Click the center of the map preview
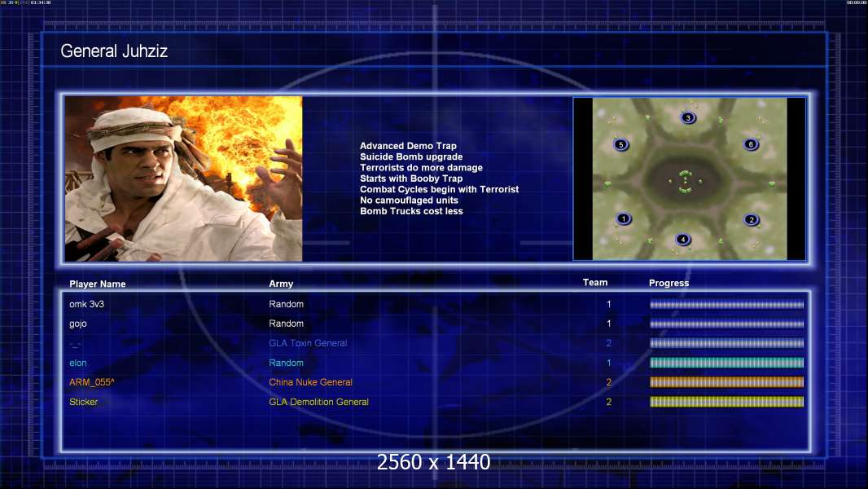Screen dimensions: 868x489 (689, 178)
